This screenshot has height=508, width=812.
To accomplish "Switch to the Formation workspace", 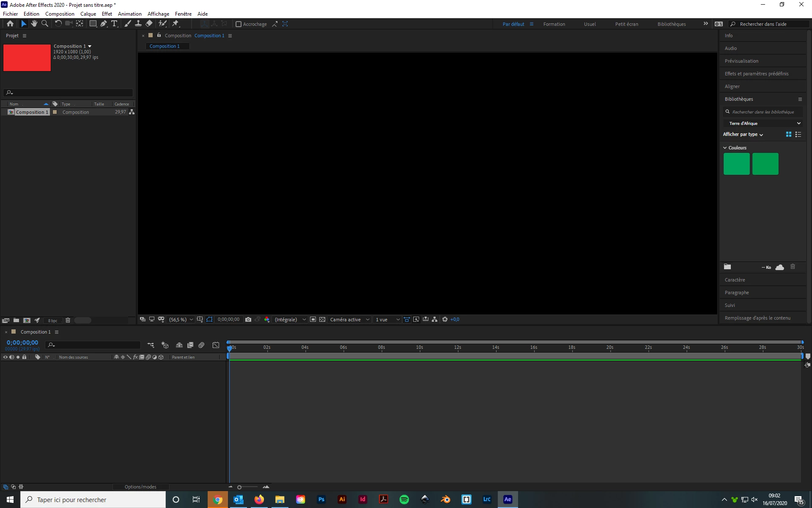I will point(554,24).
